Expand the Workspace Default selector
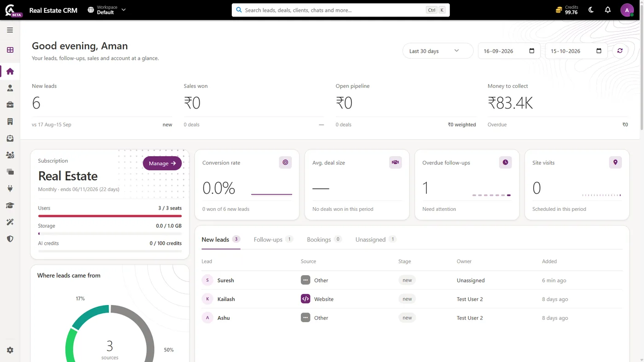 pyautogui.click(x=107, y=10)
